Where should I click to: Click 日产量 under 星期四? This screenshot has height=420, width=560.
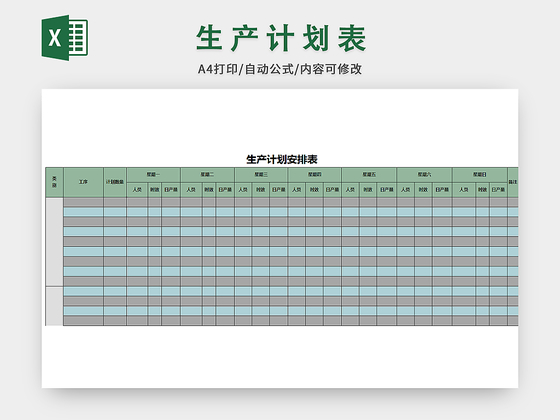[332, 190]
